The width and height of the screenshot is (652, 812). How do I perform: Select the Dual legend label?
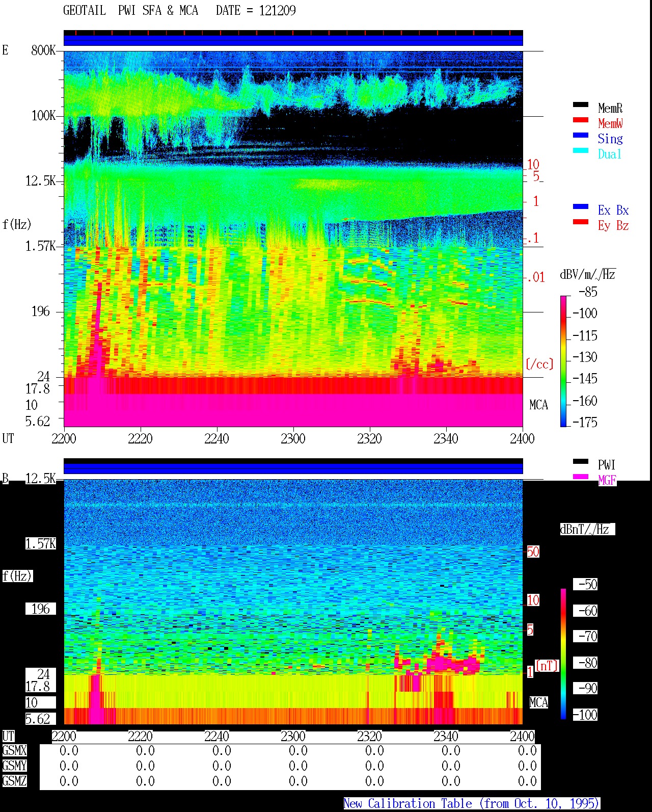(x=610, y=154)
